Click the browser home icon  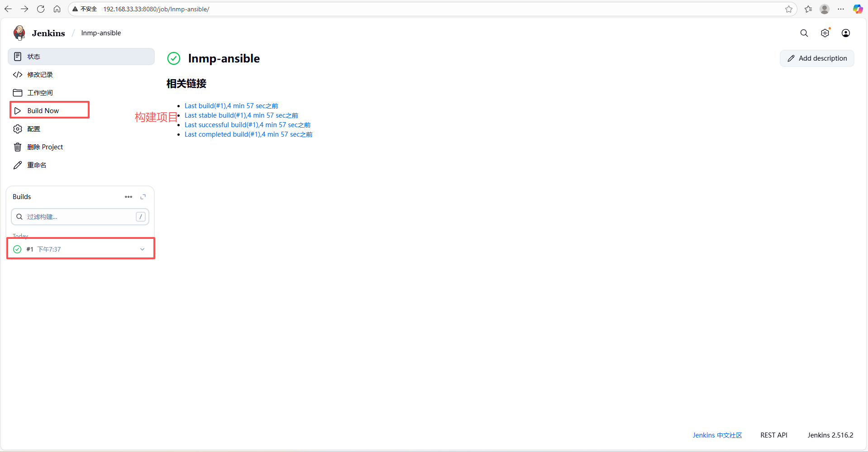pos(57,9)
